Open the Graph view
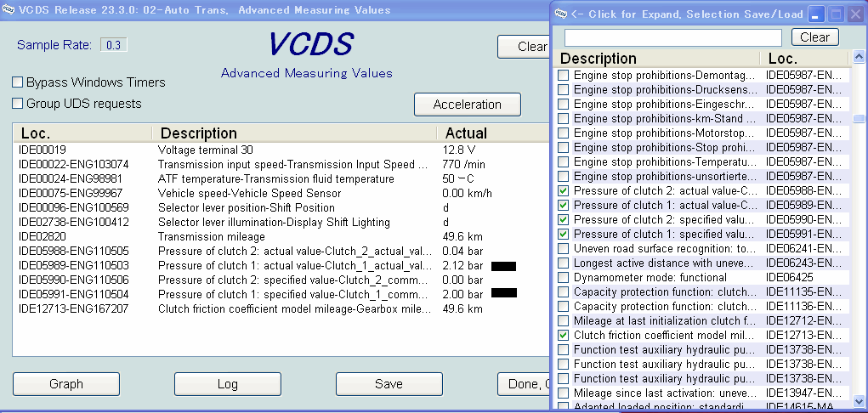Image resolution: width=868 pixels, height=413 pixels. 66,384
